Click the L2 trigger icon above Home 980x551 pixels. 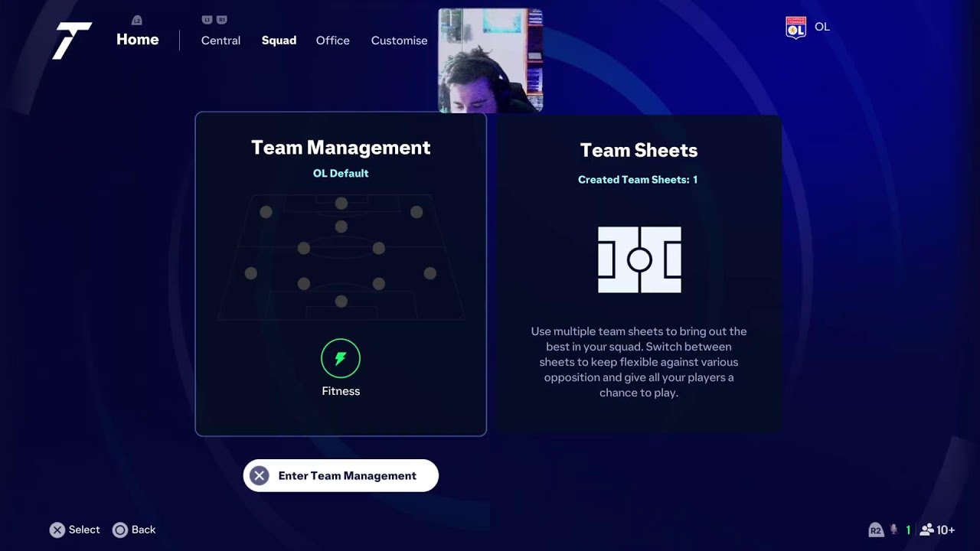tap(137, 20)
